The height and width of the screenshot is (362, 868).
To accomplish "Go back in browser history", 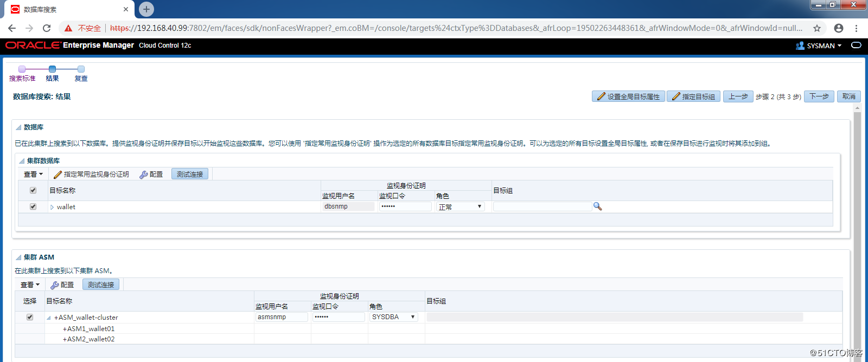I will 12,28.
